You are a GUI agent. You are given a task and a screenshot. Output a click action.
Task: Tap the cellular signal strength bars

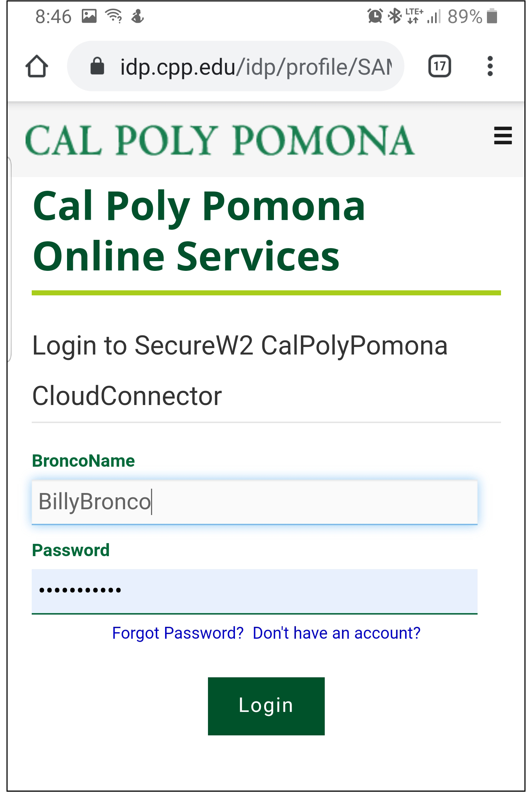tap(434, 16)
